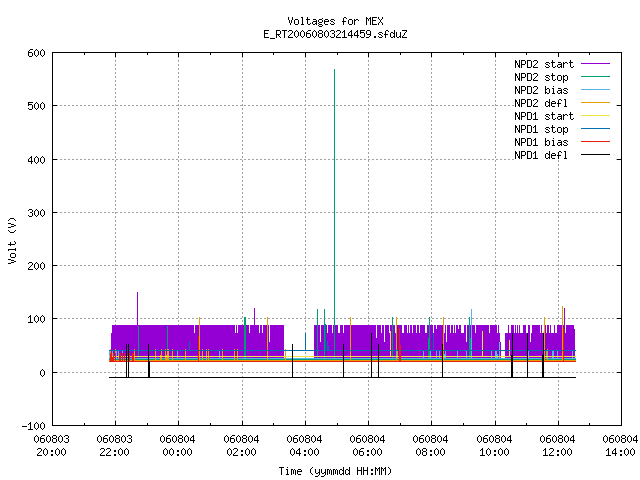Click the 060803 22:00 x-axis label
The width and height of the screenshot is (640, 480).
point(115,446)
